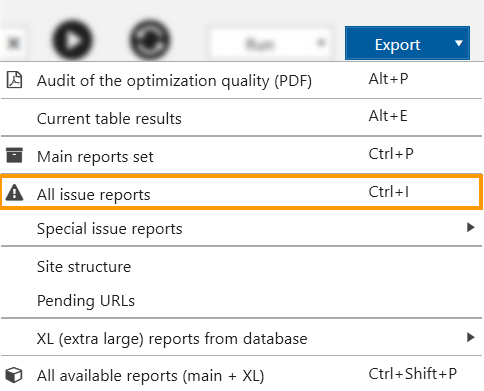The width and height of the screenshot is (484, 391).
Task: Open Special issue reports entry
Action: pyautogui.click(x=242, y=228)
